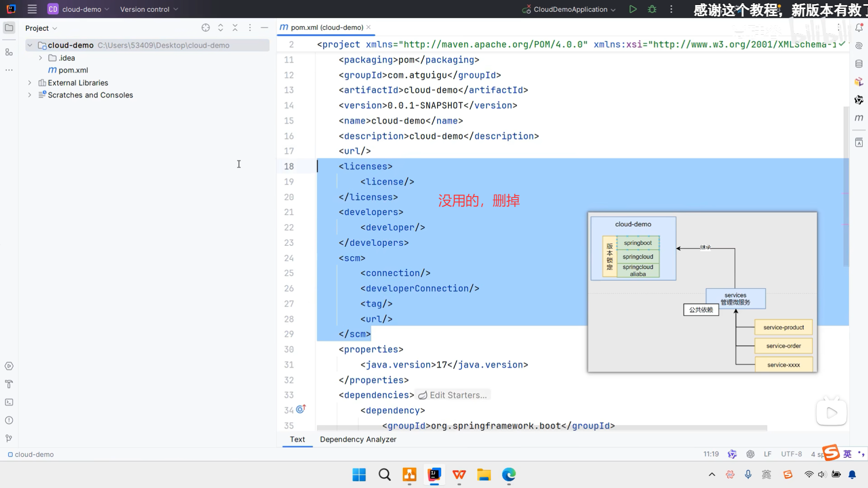The image size is (868, 488).
Task: Switch to the Dependency Analyzer tab
Action: (x=358, y=439)
